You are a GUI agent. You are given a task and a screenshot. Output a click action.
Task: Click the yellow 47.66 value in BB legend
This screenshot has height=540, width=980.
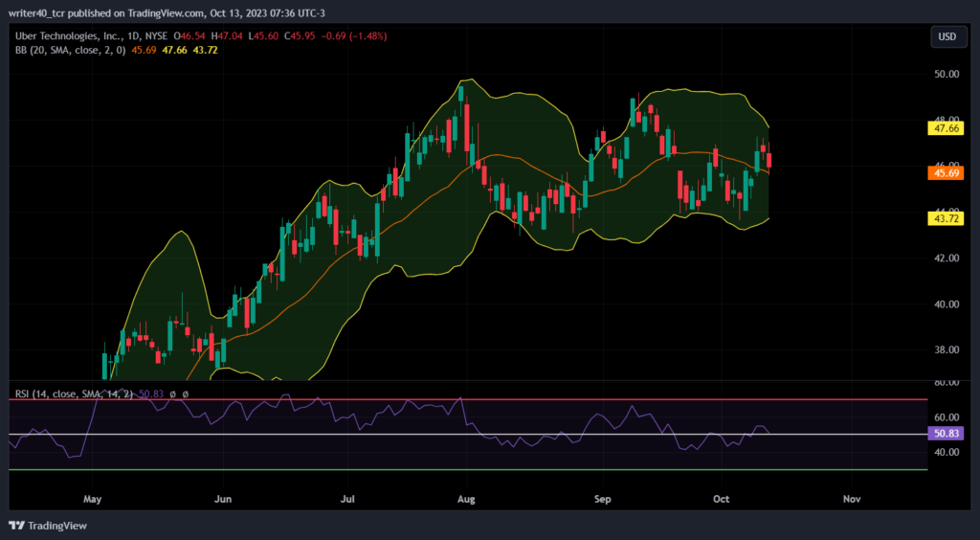pos(175,50)
